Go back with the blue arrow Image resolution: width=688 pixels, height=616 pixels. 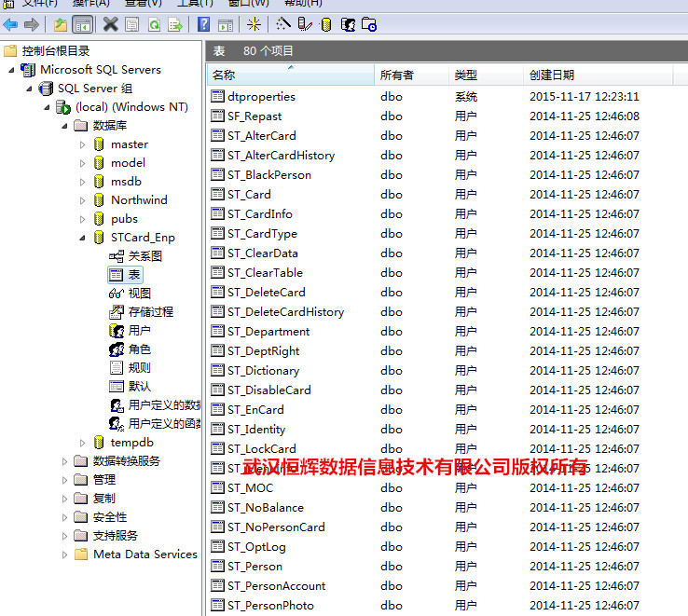[10, 24]
